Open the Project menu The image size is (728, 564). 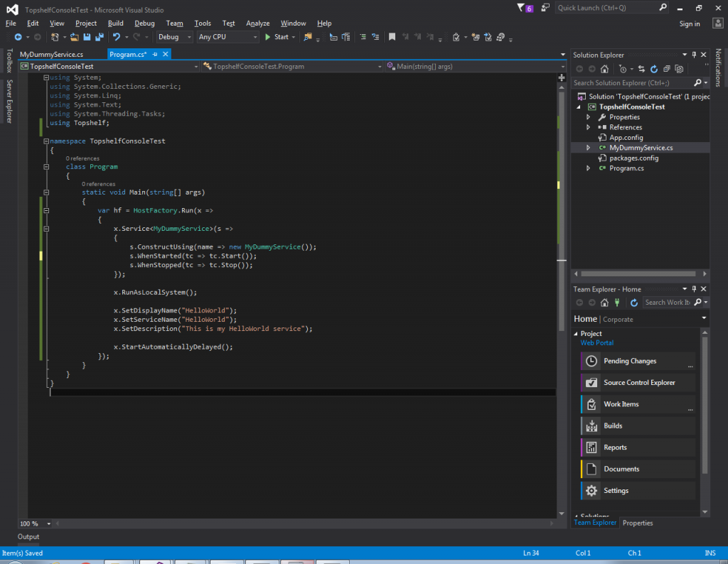[86, 23]
